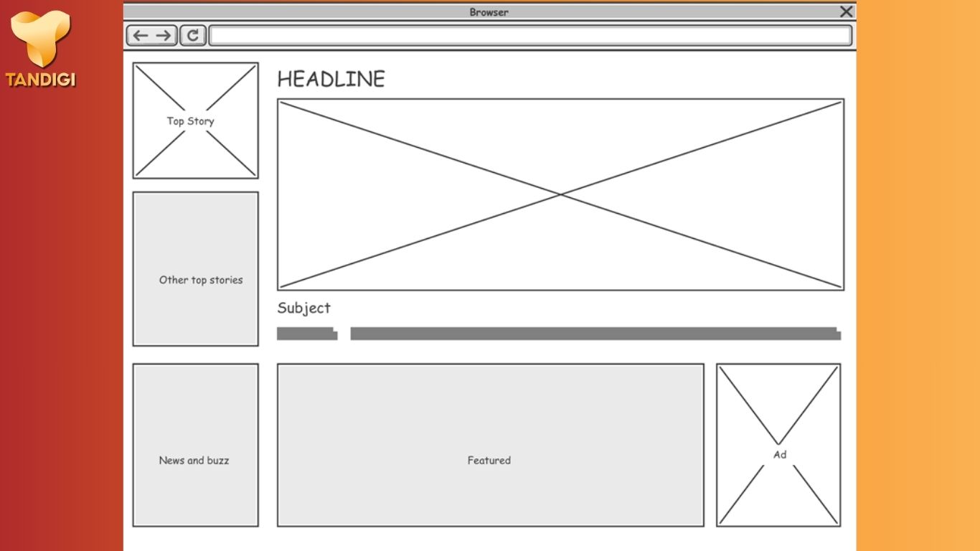Click the Subject heading text

click(x=304, y=308)
